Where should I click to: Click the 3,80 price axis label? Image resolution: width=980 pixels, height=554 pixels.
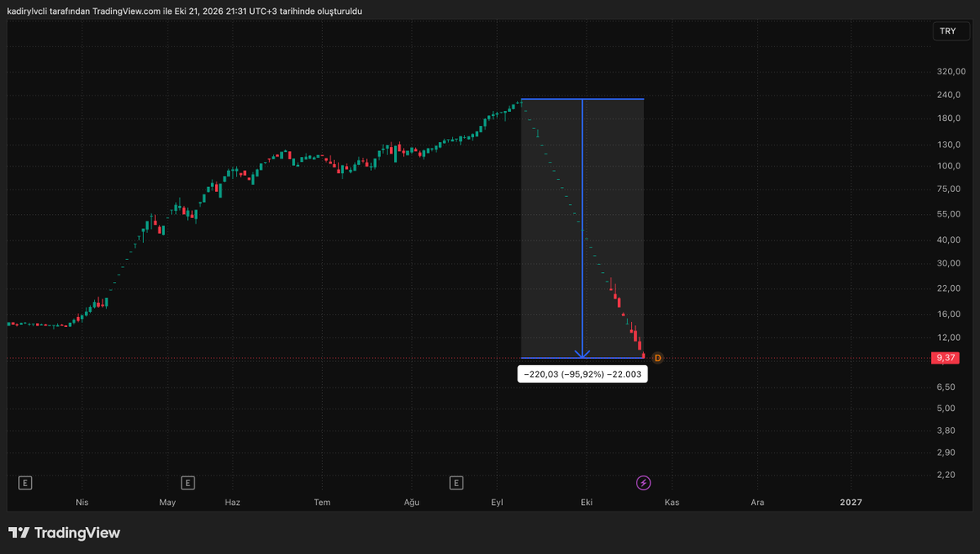(x=946, y=431)
